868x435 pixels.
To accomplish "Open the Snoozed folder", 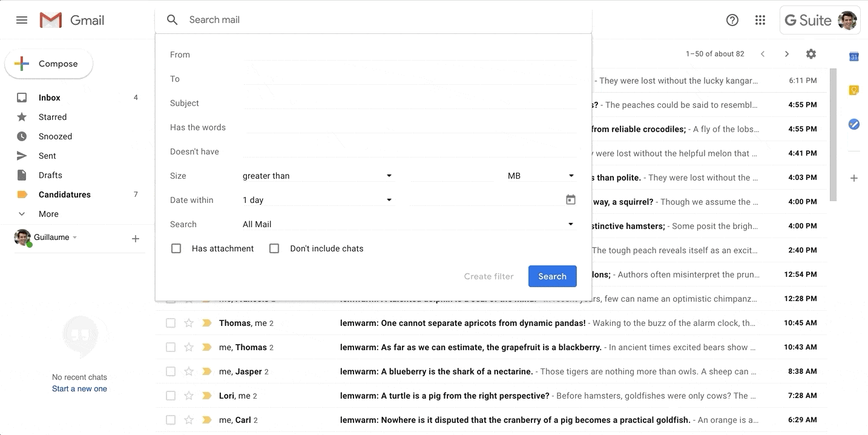I will point(55,136).
